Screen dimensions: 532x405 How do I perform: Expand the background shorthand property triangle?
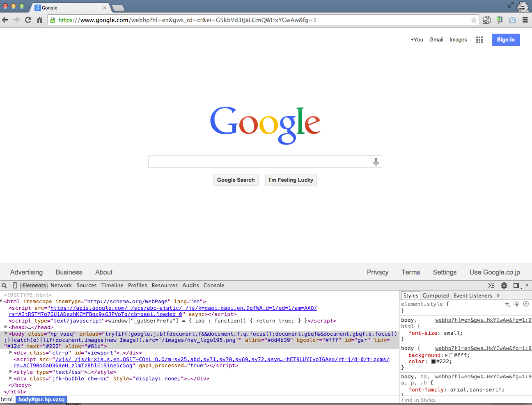[447, 355]
